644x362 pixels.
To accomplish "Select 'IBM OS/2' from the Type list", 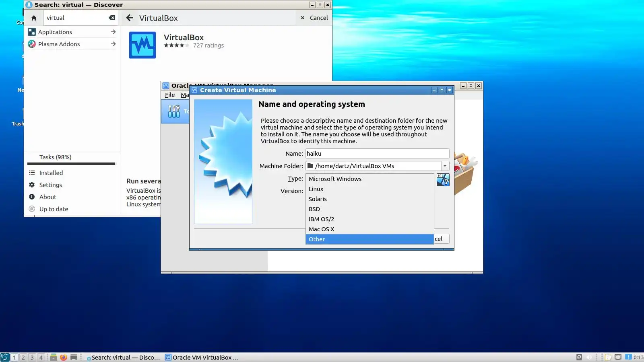I will (x=370, y=219).
